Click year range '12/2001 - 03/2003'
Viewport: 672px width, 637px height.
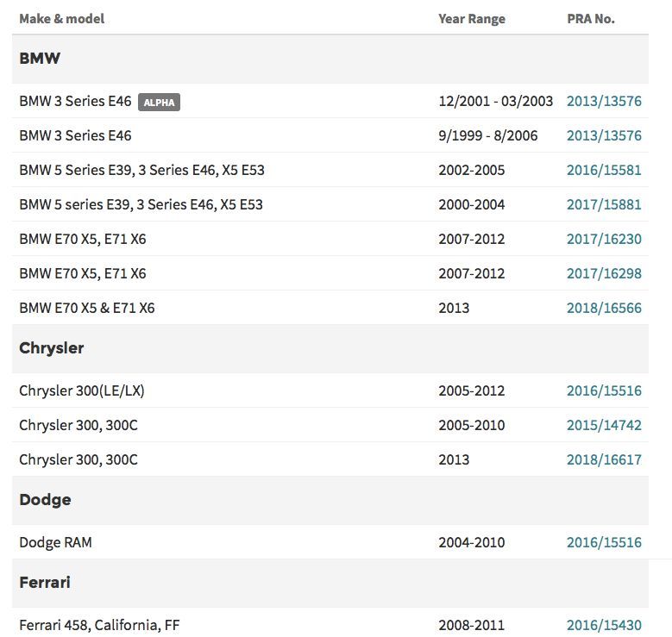pos(495,101)
